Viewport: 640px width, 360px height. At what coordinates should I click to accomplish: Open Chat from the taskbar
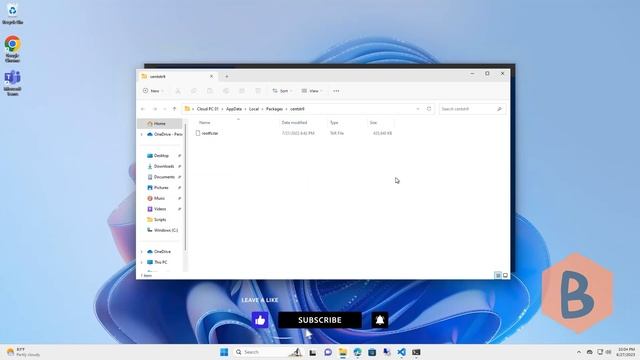tap(328, 352)
